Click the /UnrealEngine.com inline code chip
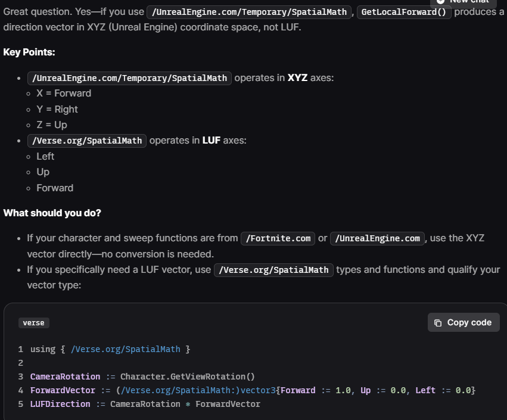This screenshot has width=507, height=420. (377, 239)
